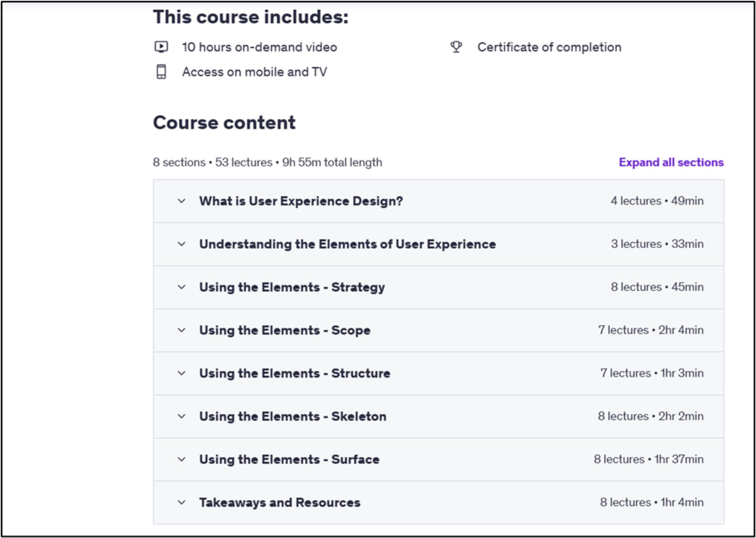Expand chevron for Using the Elements - Structure
The height and width of the screenshot is (538, 756).
coord(182,373)
